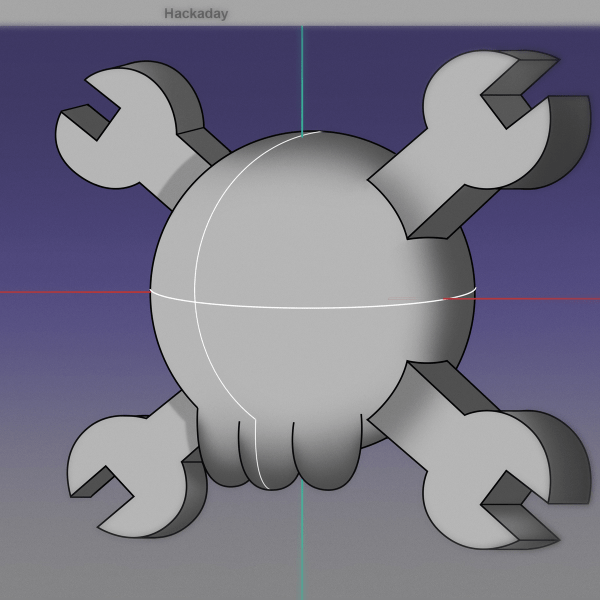This screenshot has height=600, width=600.
Task: Select the red horizontal axis right of sphere
Action: pyautogui.click(x=540, y=297)
